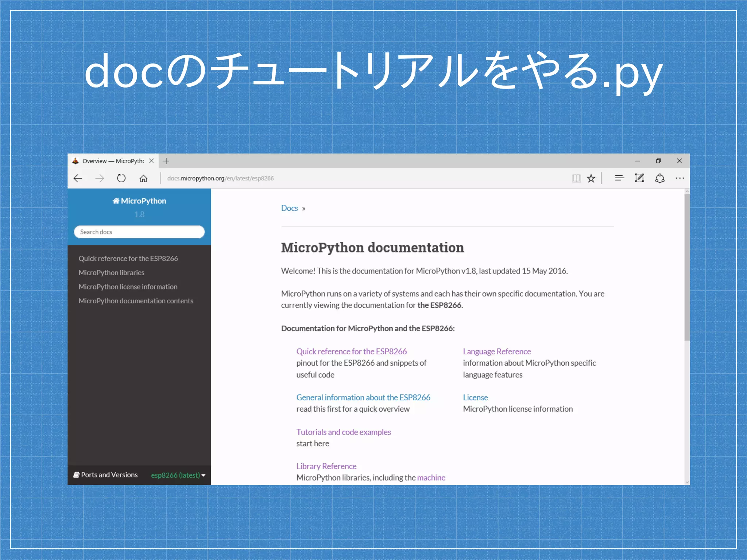Open sidebar MicroPython documentation contents
This screenshot has height=560, width=747.
136,301
